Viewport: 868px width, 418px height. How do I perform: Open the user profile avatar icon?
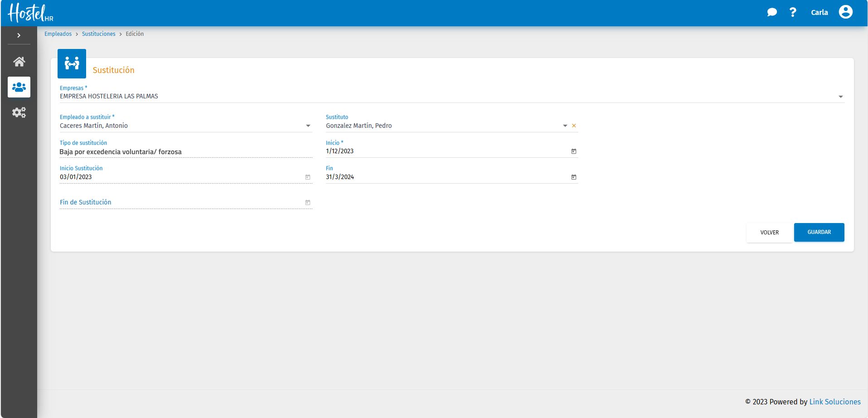845,12
